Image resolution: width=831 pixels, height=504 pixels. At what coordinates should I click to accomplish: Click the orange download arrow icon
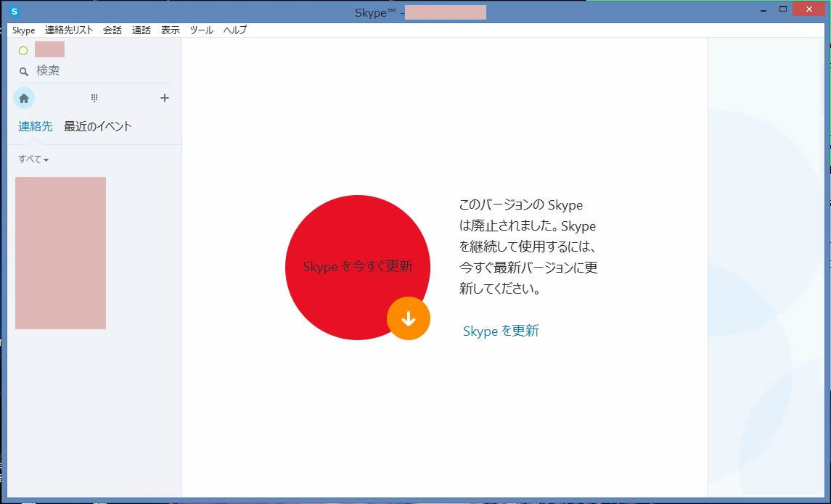pos(409,318)
